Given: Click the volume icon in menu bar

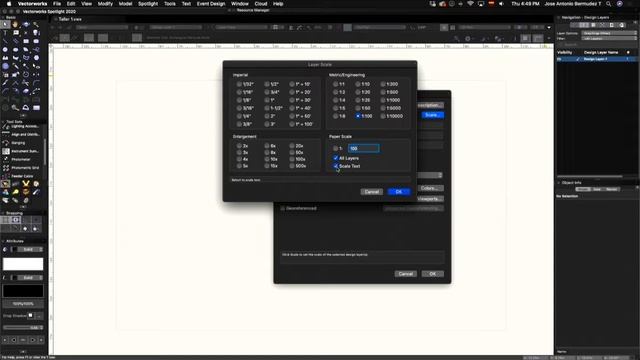Looking at the screenshot, I should coord(501,4).
